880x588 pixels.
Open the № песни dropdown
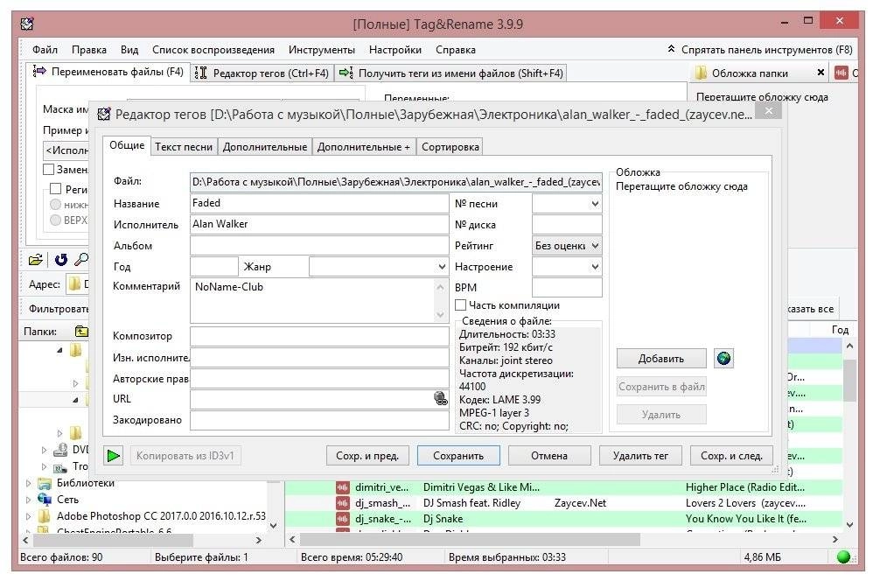point(595,203)
